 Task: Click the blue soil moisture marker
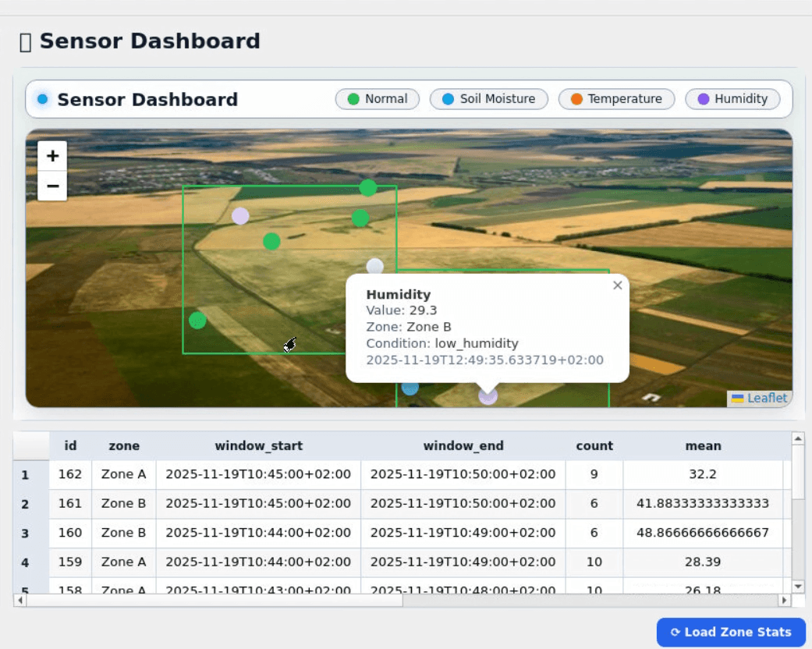point(410,388)
